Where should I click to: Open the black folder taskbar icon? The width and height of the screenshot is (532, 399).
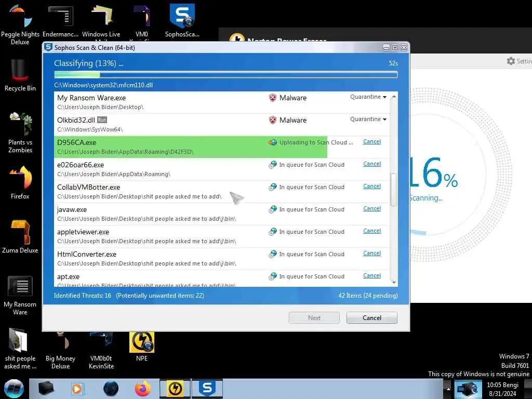click(46, 389)
